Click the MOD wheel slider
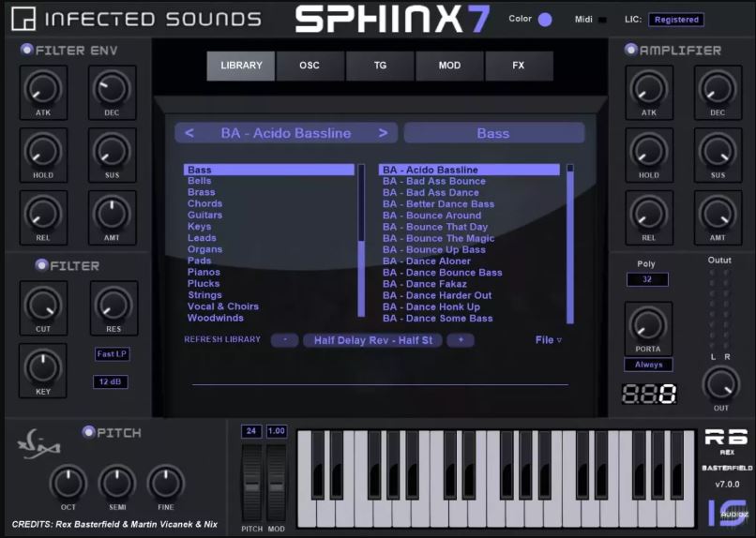The height and width of the screenshot is (538, 756). click(277, 483)
